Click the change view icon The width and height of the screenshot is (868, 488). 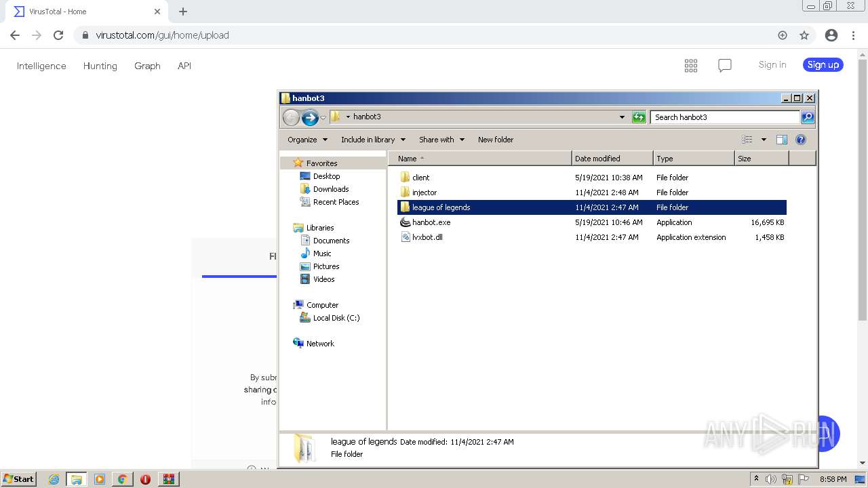pos(747,140)
